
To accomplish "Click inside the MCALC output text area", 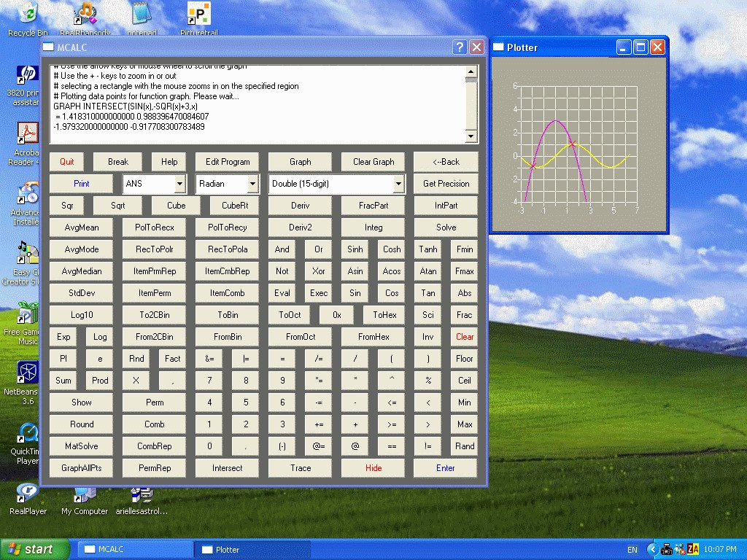I will tap(258, 104).
